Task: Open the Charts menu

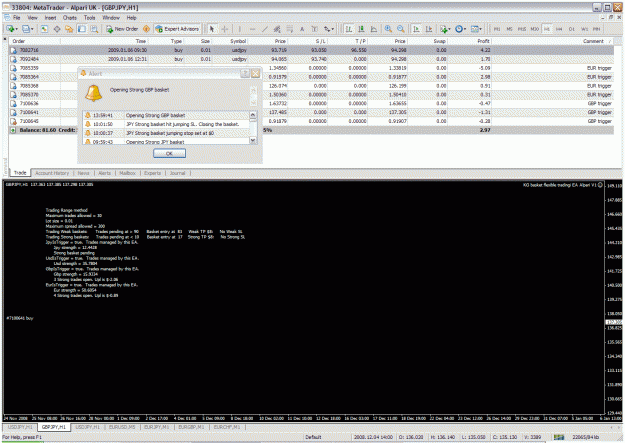Action: click(x=69, y=18)
